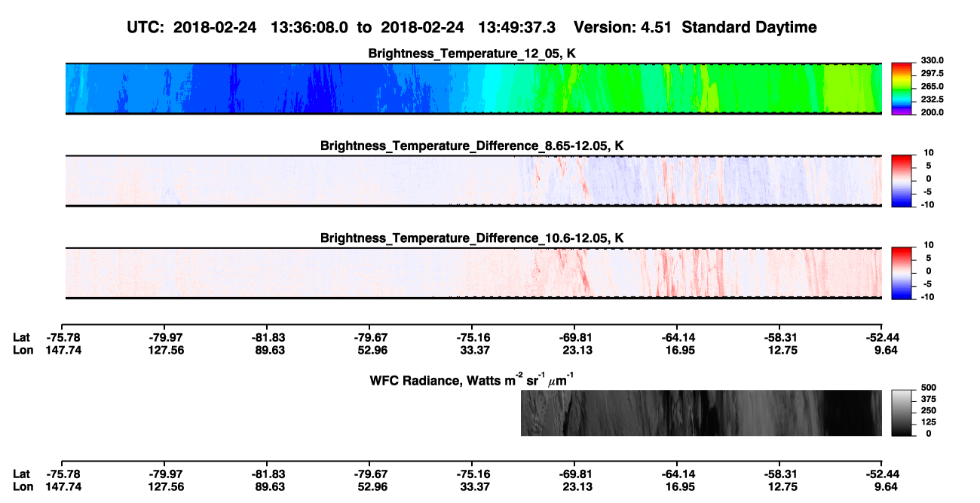This screenshot has width=980, height=503.
Task: Click latitude -58.31 on the bottom axis
Action: click(x=779, y=474)
